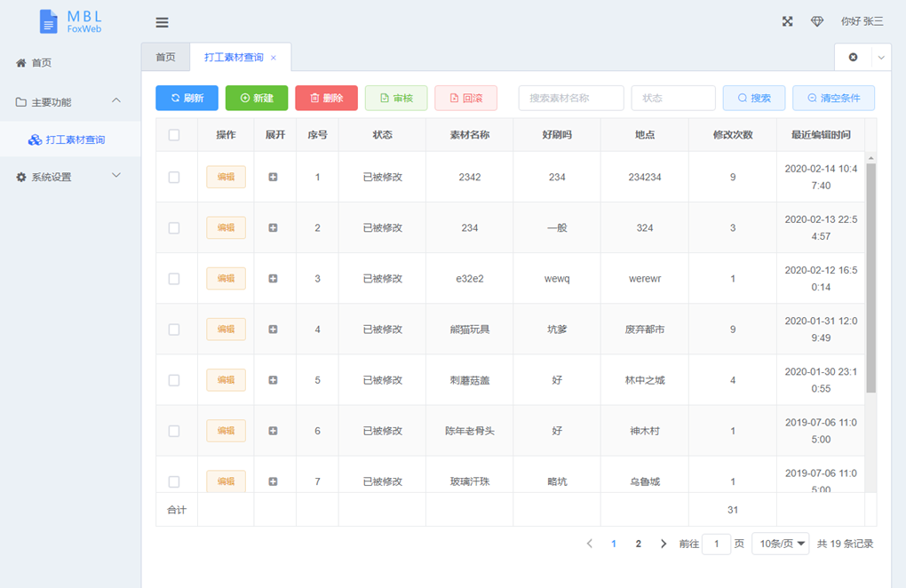Click the diamond icon in header
This screenshot has width=906, height=588.
pyautogui.click(x=817, y=21)
